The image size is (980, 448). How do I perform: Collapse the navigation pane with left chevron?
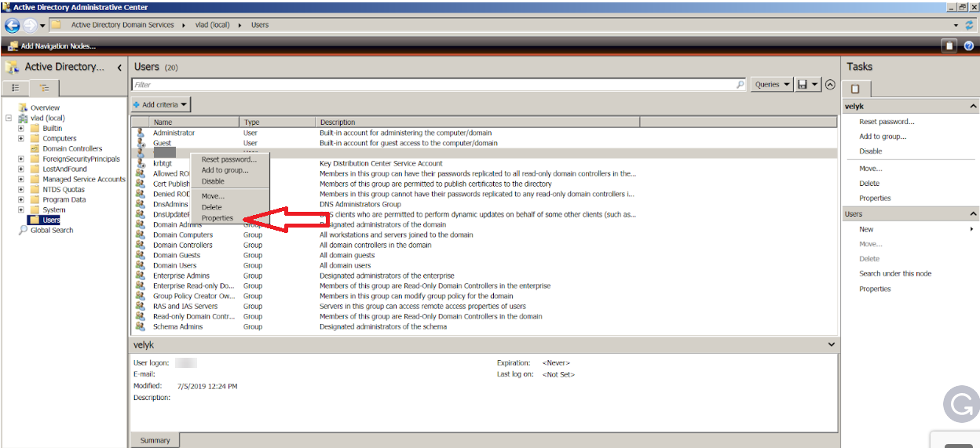pyautogui.click(x=119, y=67)
